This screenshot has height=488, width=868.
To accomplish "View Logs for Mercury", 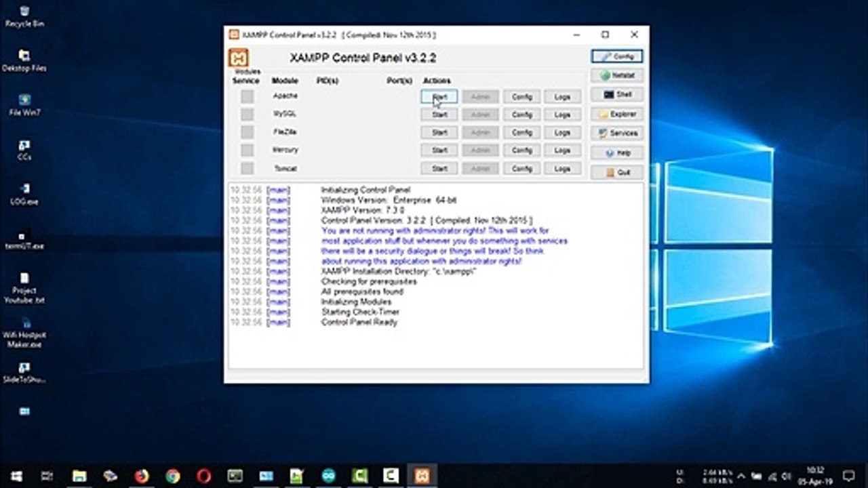I will pos(563,150).
